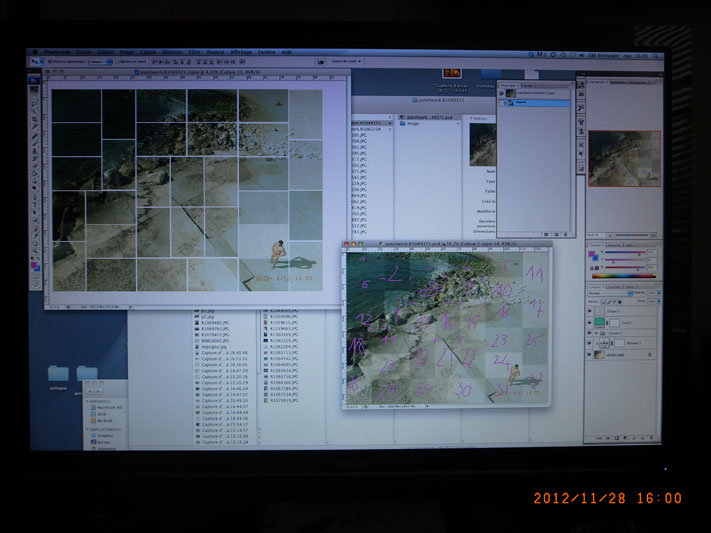Click the Delete layer trash icon
This screenshot has width=711, height=533.
pos(651,438)
